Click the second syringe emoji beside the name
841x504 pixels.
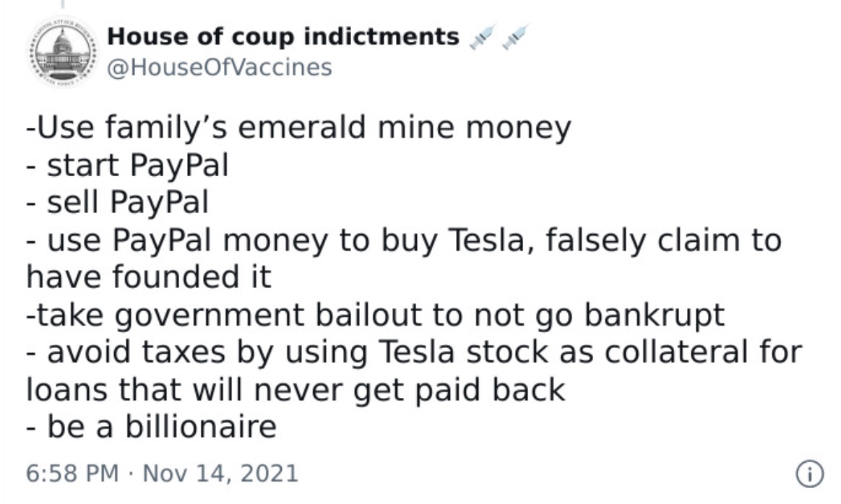(515, 36)
